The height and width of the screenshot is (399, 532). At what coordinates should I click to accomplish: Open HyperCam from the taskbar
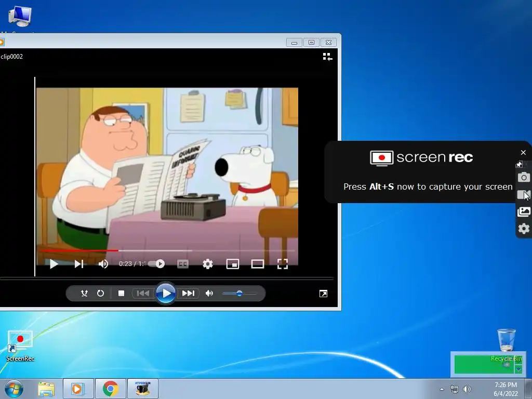click(143, 389)
